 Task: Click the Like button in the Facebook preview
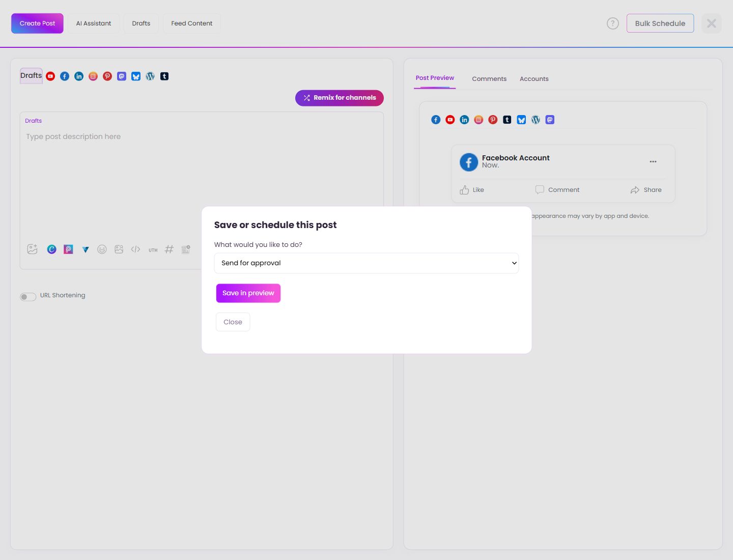(472, 190)
